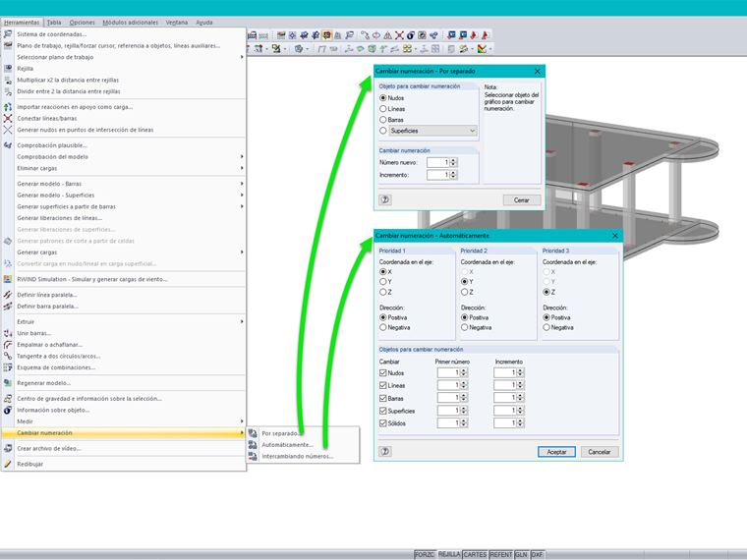Click the rotate ellipse toolbar icon

pos(376,35)
